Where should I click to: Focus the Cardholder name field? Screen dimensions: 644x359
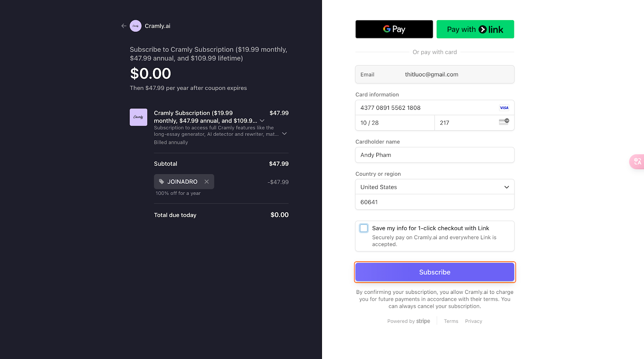point(435,155)
